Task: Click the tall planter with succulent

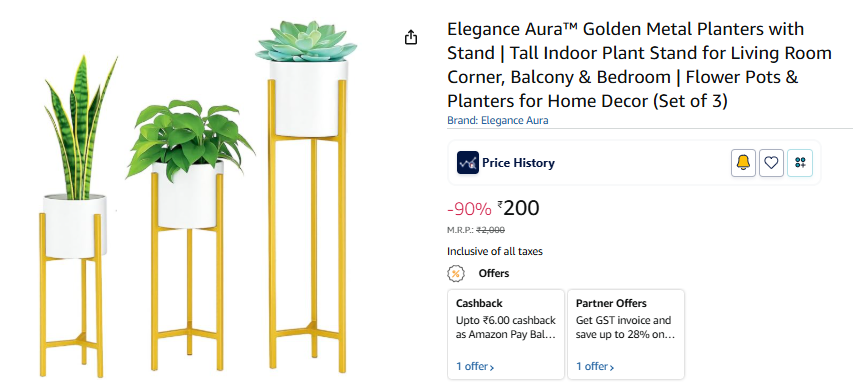Action: (307, 196)
